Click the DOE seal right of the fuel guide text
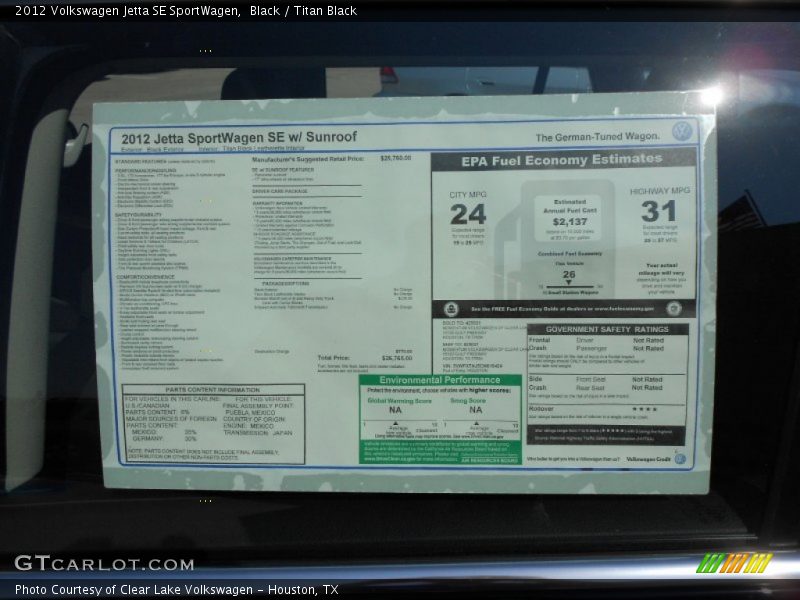 pos(674,309)
